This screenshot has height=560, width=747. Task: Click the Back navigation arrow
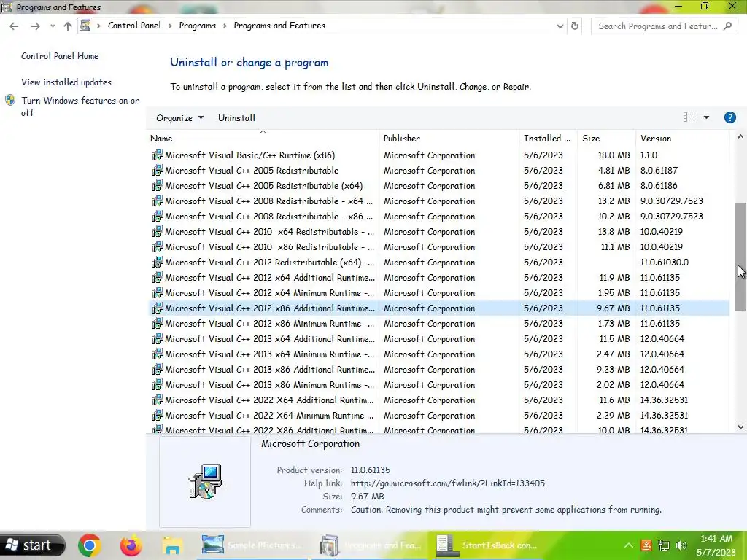click(x=14, y=26)
